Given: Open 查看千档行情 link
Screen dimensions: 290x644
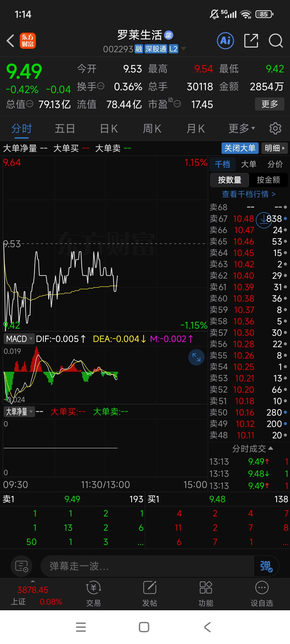Looking at the screenshot, I should coord(249,194).
